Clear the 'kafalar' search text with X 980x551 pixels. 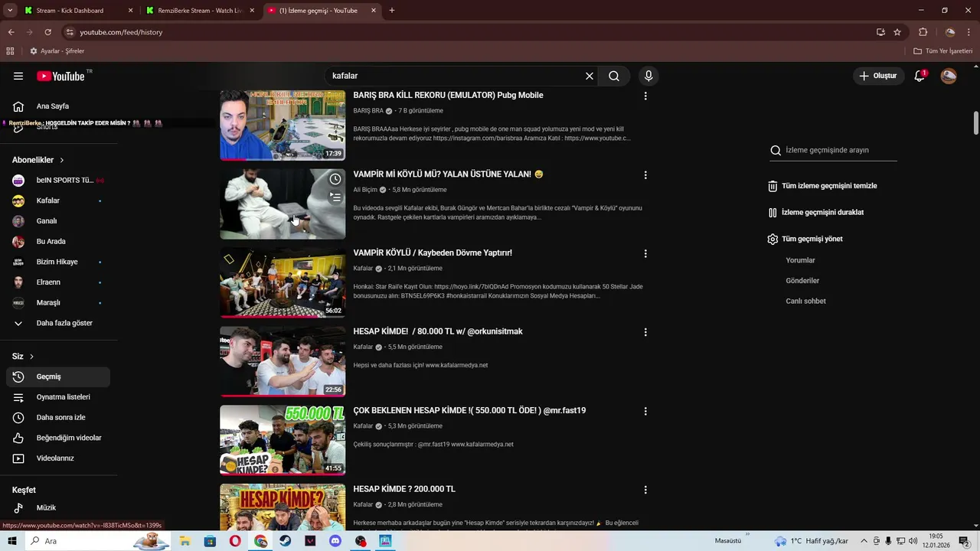coord(590,76)
